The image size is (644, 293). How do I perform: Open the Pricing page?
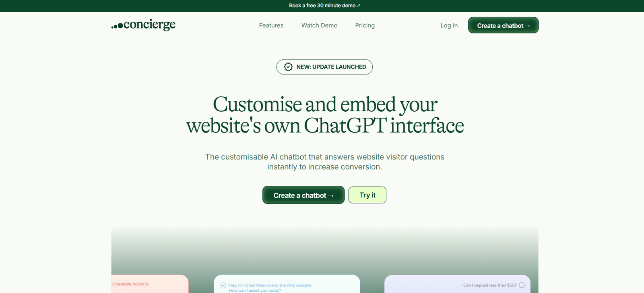point(365,25)
